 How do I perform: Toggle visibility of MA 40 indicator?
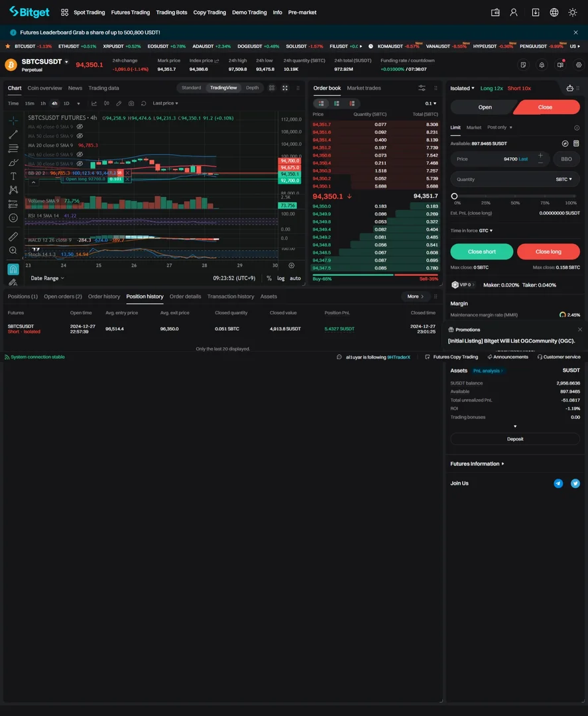pyautogui.click(x=80, y=127)
